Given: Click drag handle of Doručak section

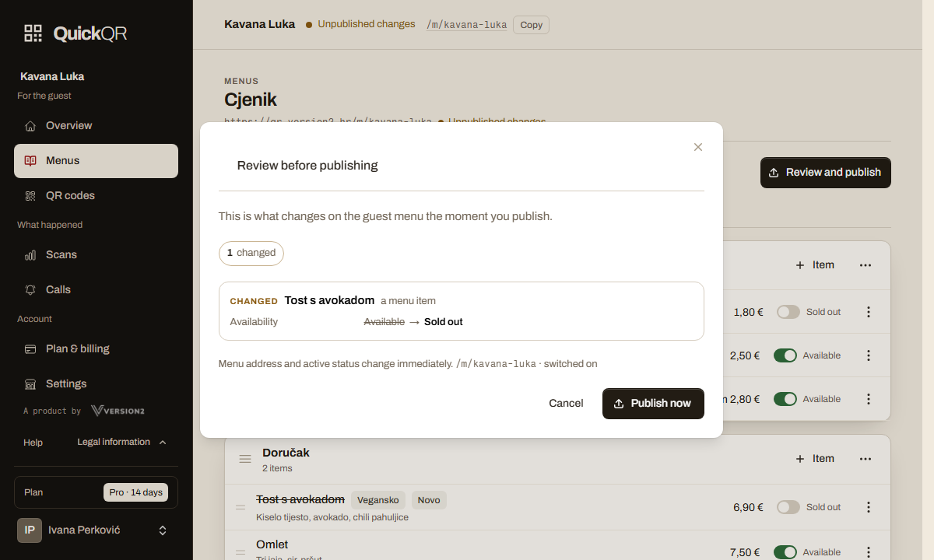Looking at the screenshot, I should (245, 459).
